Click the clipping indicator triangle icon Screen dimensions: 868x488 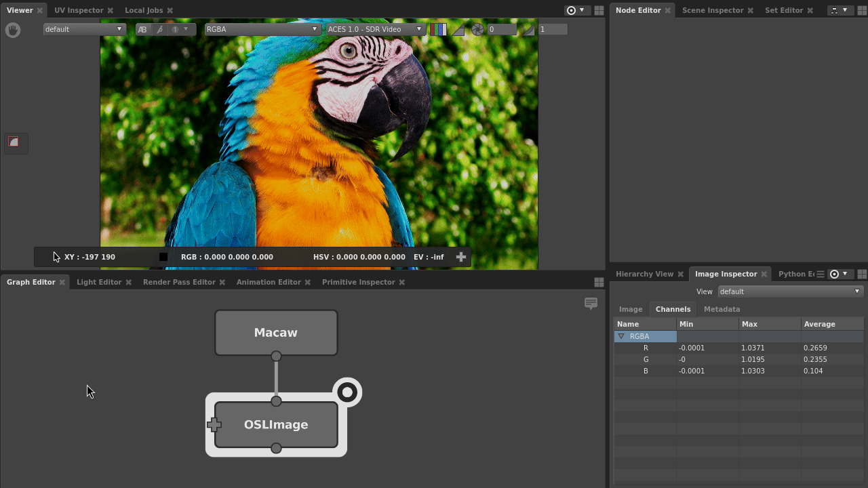click(458, 29)
